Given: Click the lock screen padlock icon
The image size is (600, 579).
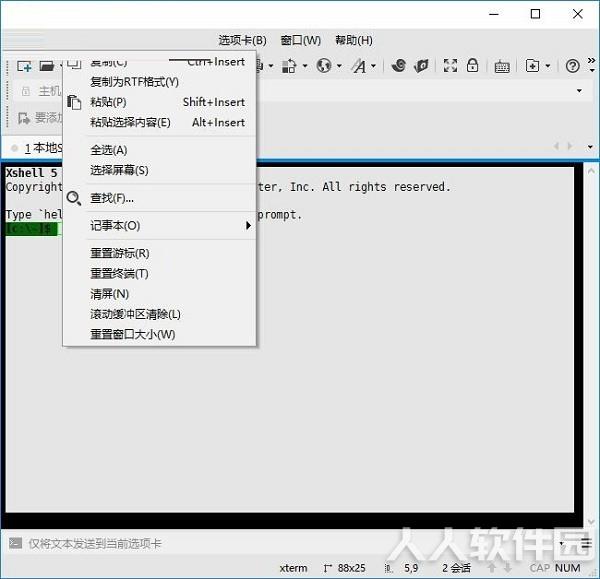Looking at the screenshot, I should pos(473,65).
